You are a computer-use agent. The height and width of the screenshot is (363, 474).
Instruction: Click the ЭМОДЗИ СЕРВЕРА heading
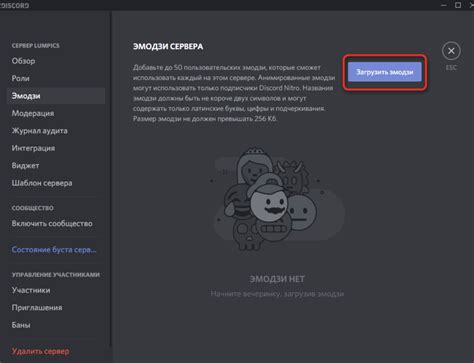click(x=168, y=47)
